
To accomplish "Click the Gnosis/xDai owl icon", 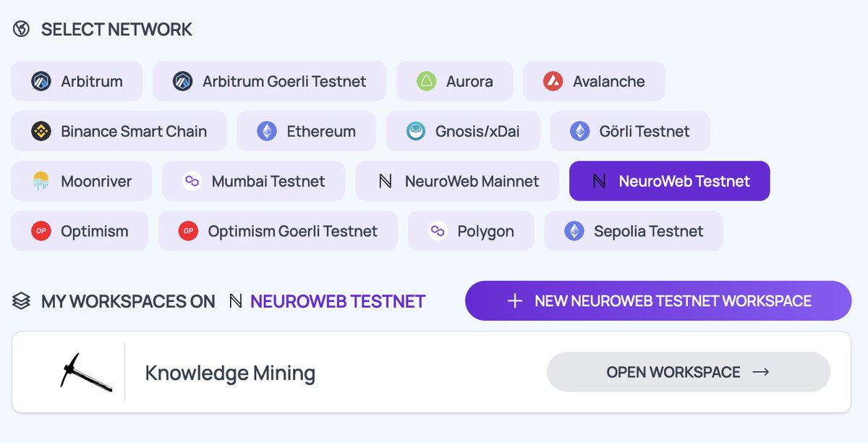I will (415, 131).
